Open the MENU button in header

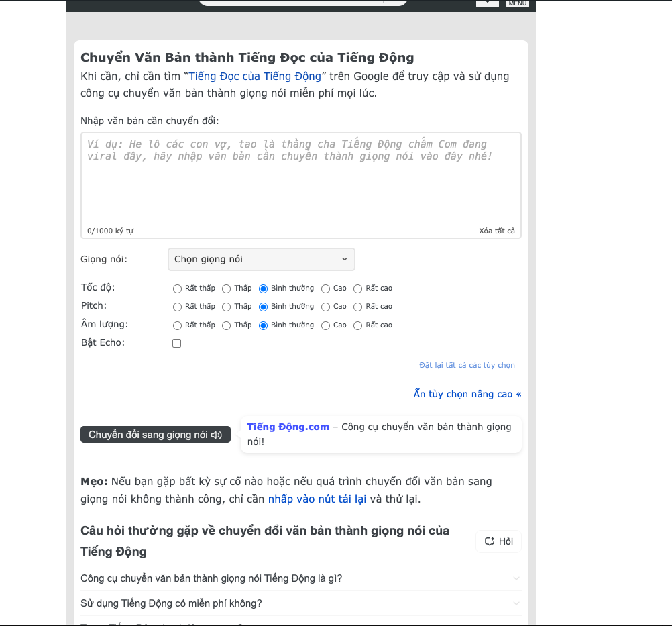[x=518, y=3]
